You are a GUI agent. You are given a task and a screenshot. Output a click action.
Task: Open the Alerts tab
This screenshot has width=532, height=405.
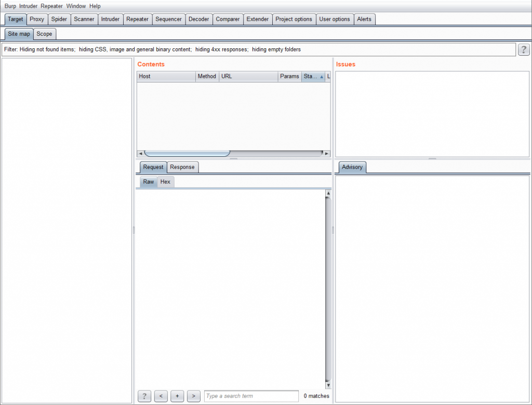tap(364, 19)
